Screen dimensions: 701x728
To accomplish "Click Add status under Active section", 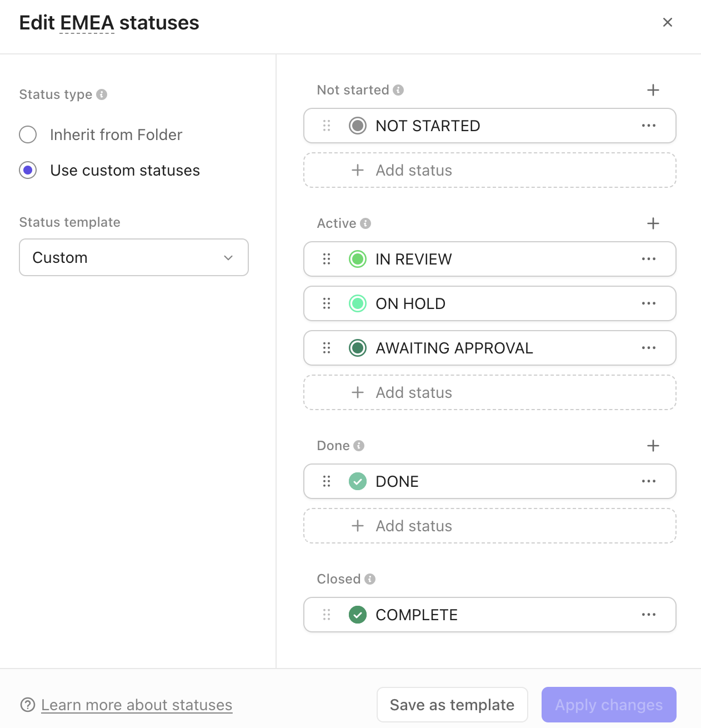I will pos(489,392).
